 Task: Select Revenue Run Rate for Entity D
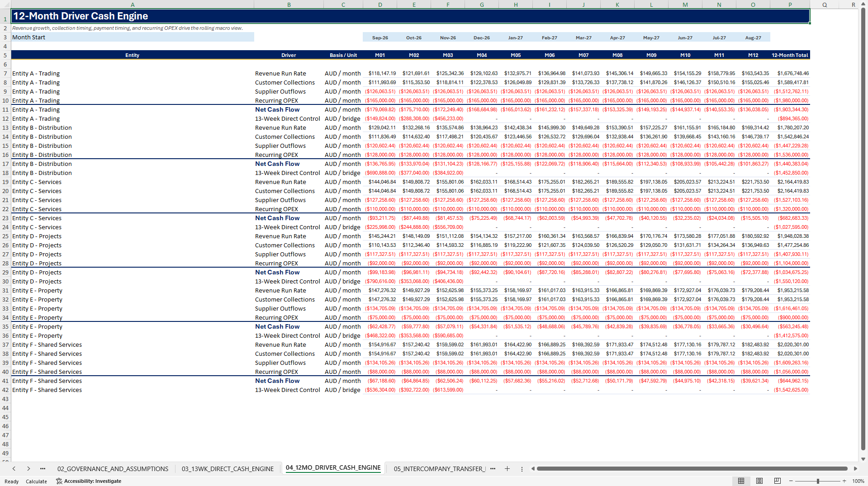pos(289,236)
